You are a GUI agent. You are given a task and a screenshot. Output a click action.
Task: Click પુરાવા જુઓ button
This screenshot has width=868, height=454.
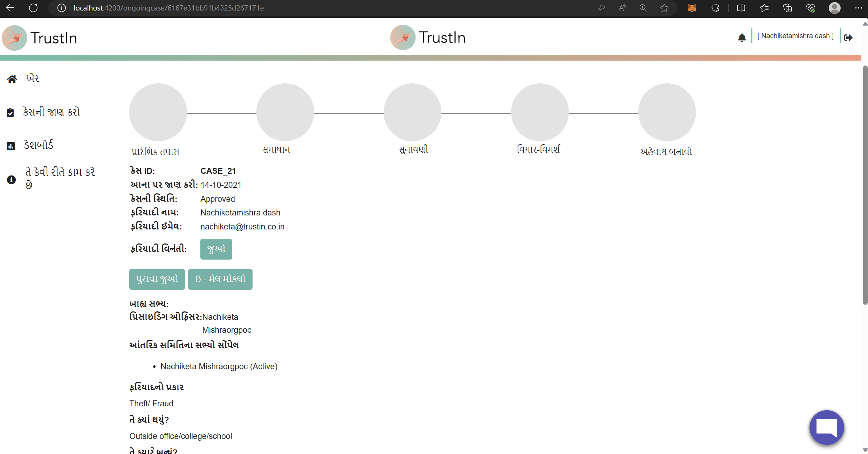click(x=157, y=279)
